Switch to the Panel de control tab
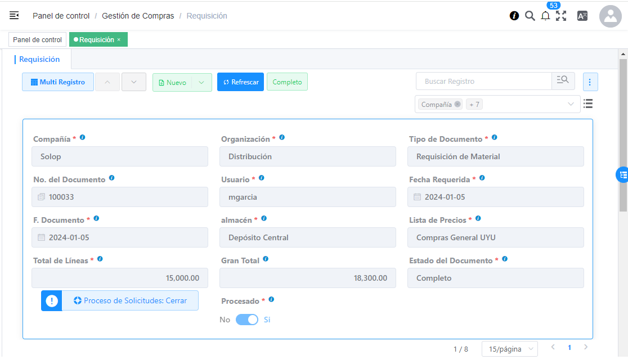The width and height of the screenshot is (628, 364). [x=38, y=39]
